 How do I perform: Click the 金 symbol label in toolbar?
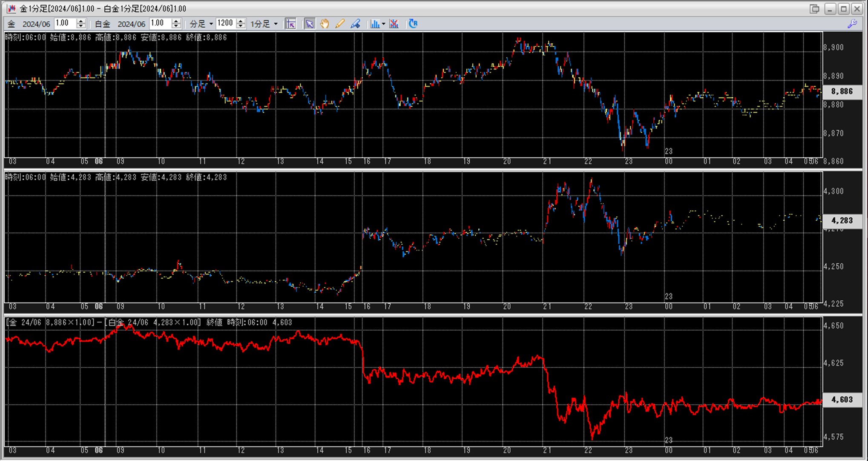(11, 24)
